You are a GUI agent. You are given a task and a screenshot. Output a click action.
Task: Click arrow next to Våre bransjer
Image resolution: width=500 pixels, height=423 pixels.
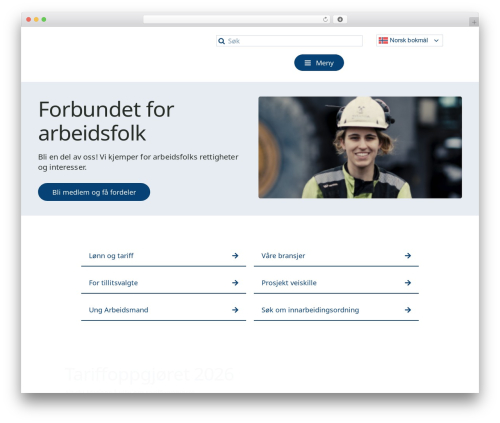point(408,256)
